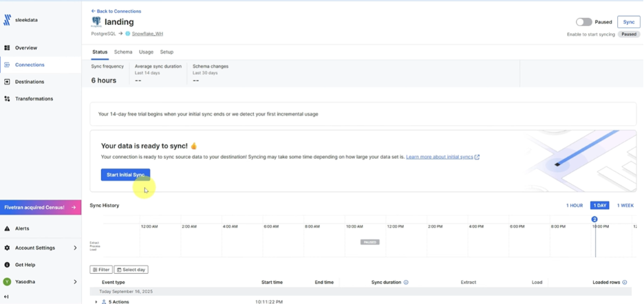This screenshot has width=644, height=304.
Task: Select the 1 HOUR history range
Action: click(x=575, y=206)
